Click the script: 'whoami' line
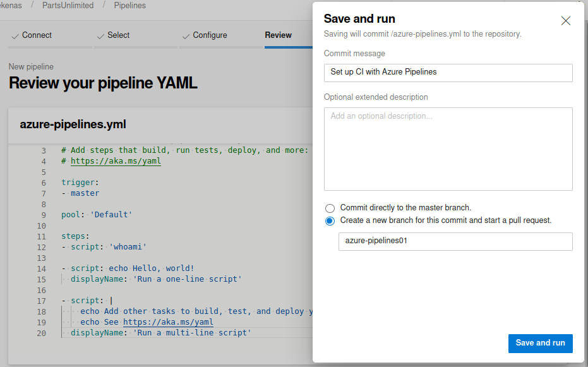Screen dimensions: 588x367 tap(104, 247)
